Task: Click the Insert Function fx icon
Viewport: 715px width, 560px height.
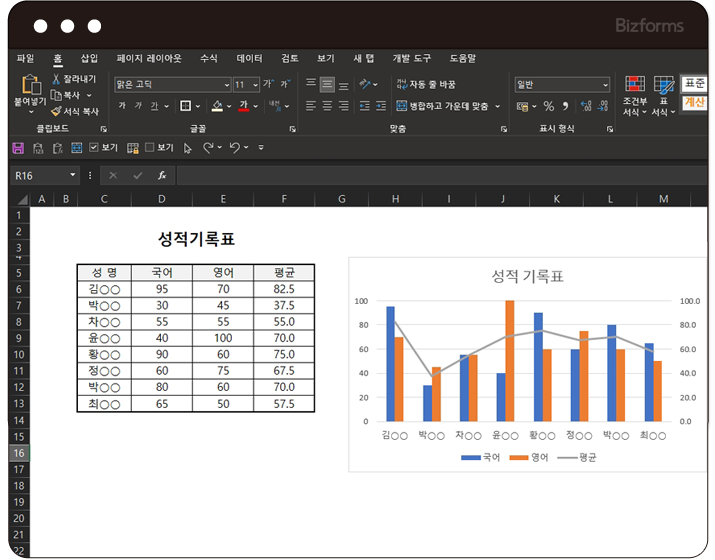Action: click(162, 175)
